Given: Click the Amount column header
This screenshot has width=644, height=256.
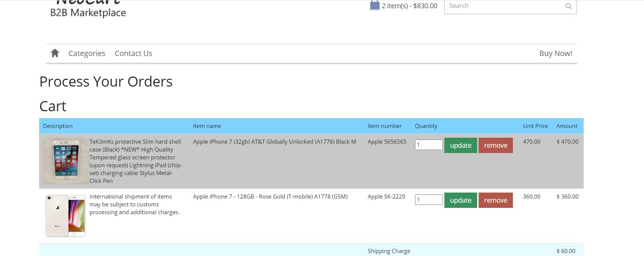Looking at the screenshot, I should click(567, 126).
